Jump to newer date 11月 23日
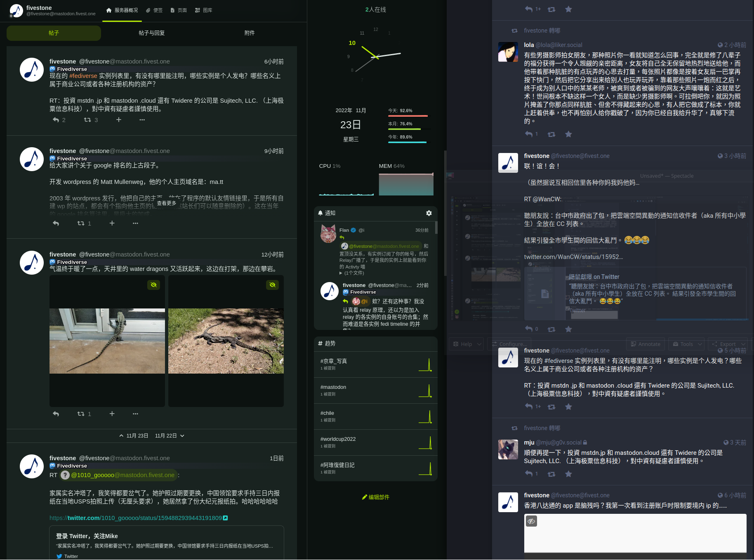 tap(134, 435)
